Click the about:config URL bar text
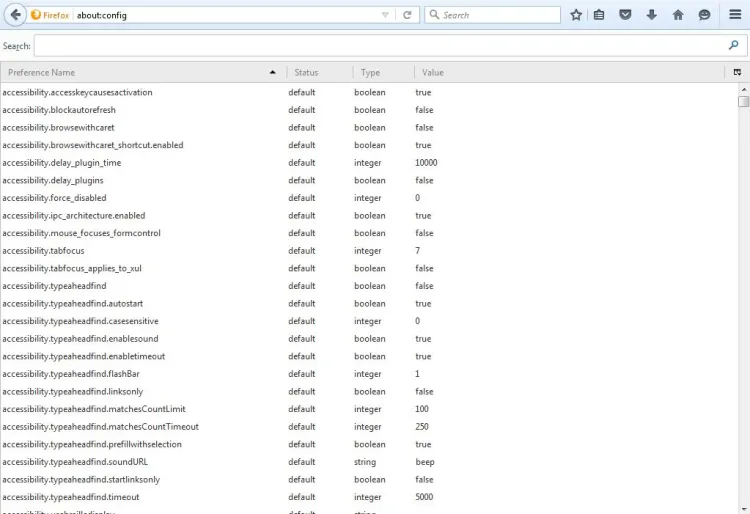Image resolution: width=750 pixels, height=514 pixels. 101,15
